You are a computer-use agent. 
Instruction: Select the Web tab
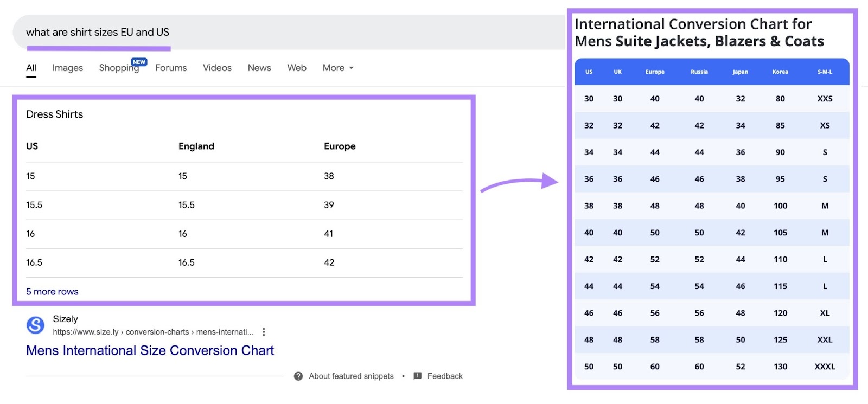[x=297, y=68]
